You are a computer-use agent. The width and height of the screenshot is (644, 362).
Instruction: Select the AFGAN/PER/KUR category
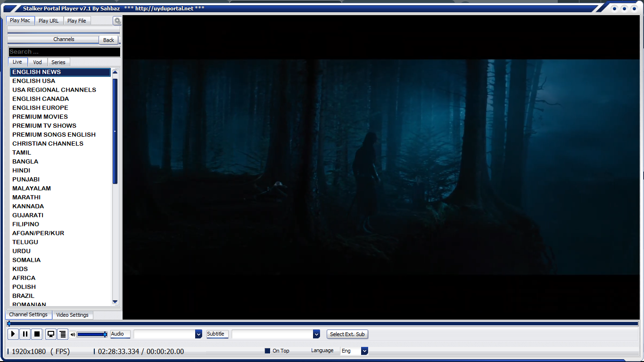[60, 233]
